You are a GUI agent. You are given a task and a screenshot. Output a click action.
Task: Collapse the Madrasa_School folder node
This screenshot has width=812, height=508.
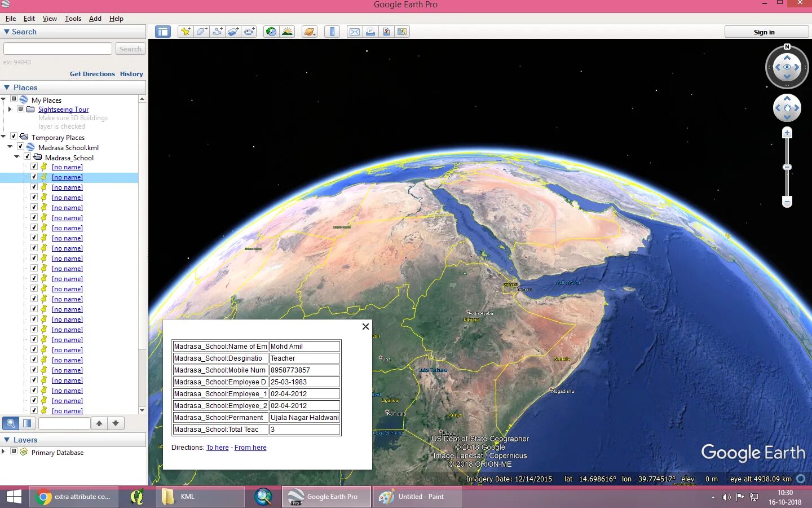(16, 157)
